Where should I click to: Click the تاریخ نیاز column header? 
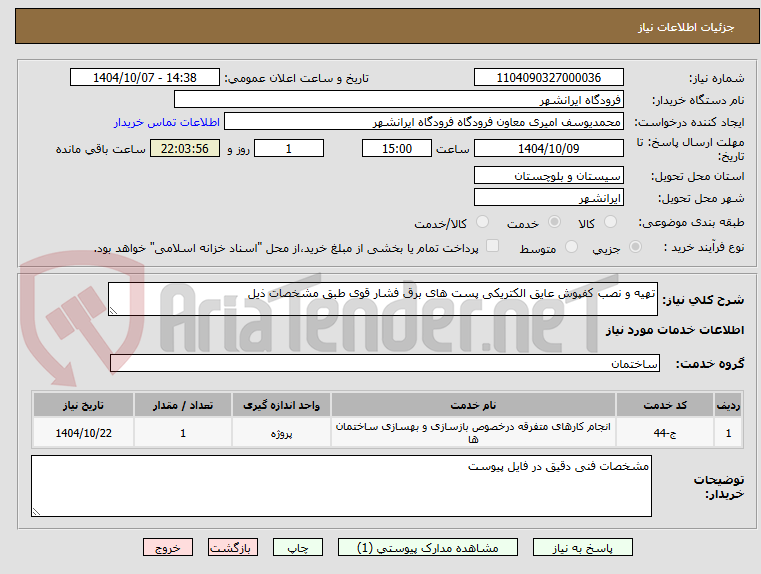point(83,405)
